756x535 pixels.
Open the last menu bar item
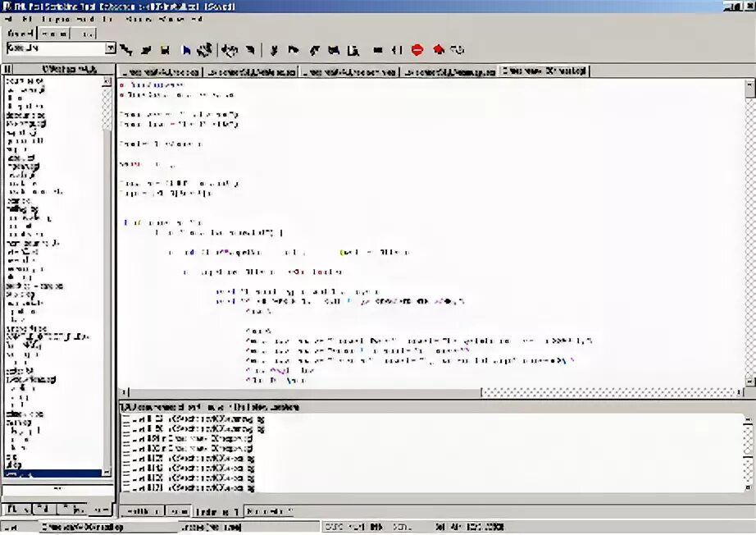[x=197, y=20]
